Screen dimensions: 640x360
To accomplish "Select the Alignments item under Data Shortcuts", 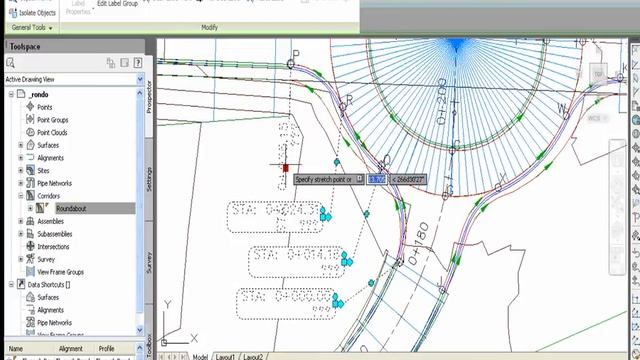I will [x=51, y=310].
